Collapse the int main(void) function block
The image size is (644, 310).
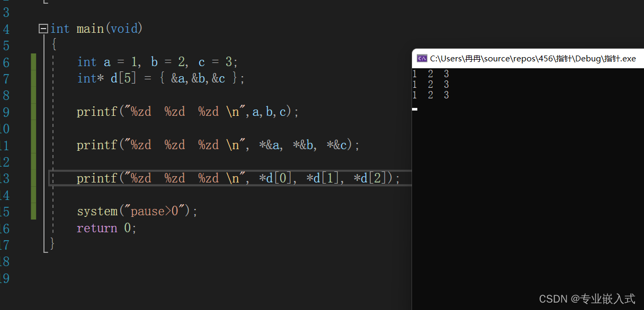click(43, 29)
